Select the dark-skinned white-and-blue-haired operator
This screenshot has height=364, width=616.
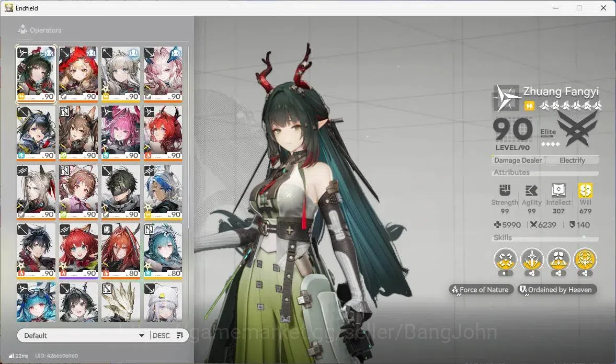(x=163, y=192)
